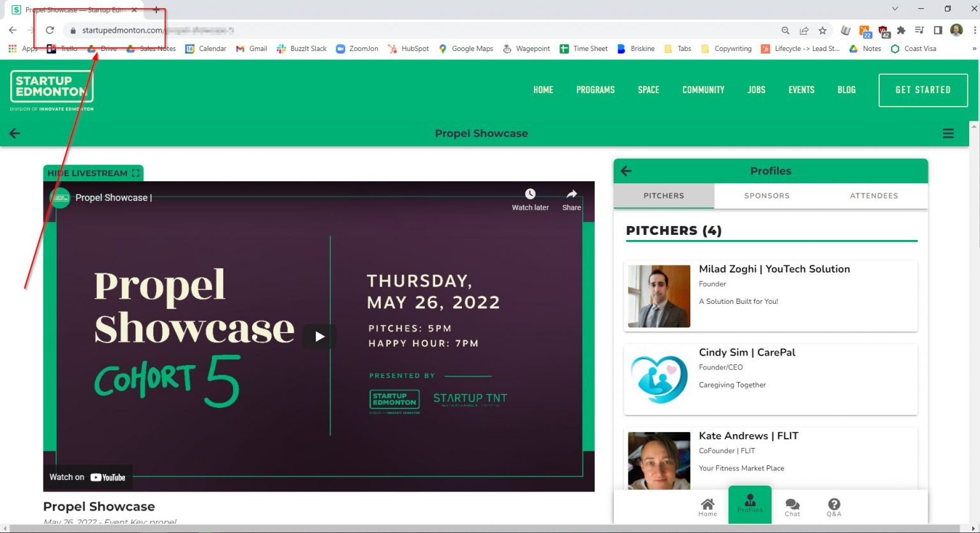The width and height of the screenshot is (980, 533).
Task: Click back arrow in Profiles panel header
Action: coord(626,171)
